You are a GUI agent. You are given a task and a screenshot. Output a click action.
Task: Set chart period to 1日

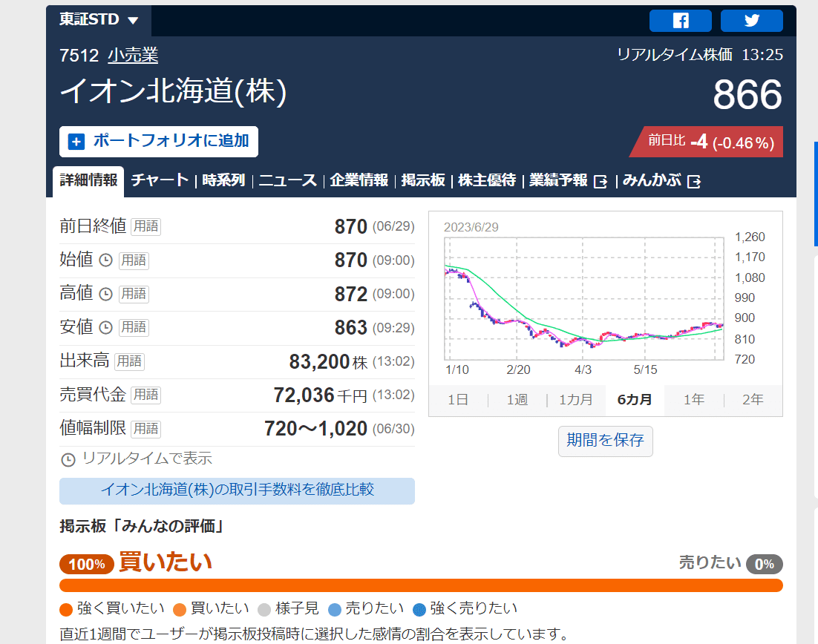pyautogui.click(x=457, y=400)
